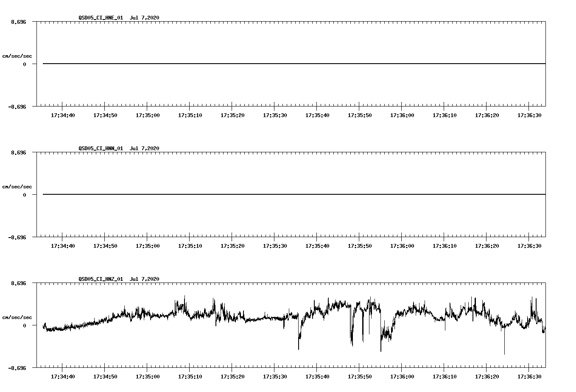576x392 pixels.
Task: Click the 17:34:40 time label under HNE plot
Action: (63, 115)
